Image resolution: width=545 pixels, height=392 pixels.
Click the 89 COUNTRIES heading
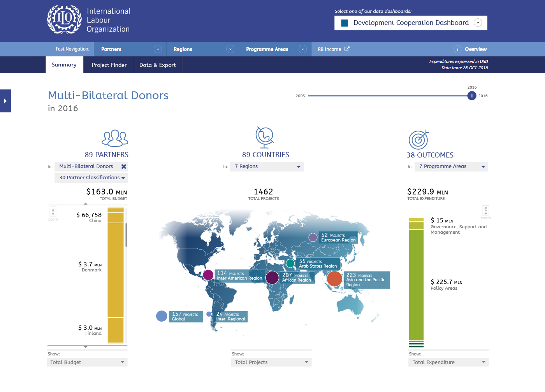[x=265, y=155]
